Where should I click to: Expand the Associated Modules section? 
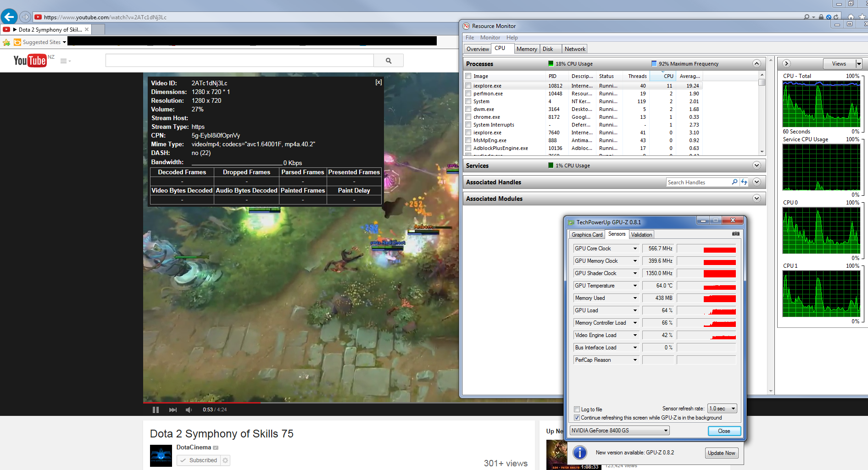coord(757,198)
